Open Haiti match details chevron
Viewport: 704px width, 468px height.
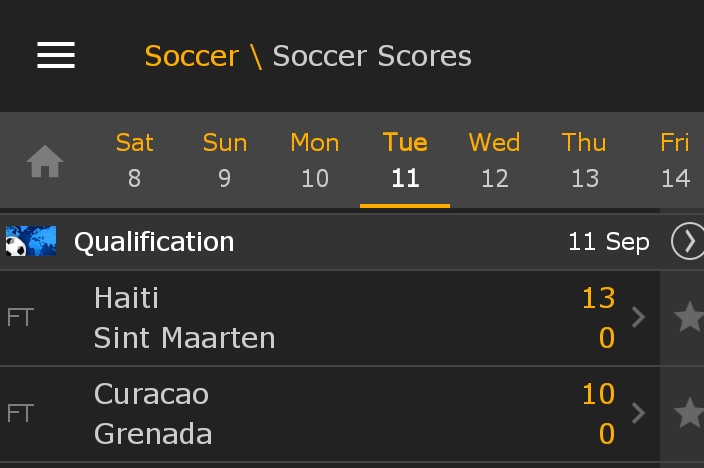pos(638,317)
